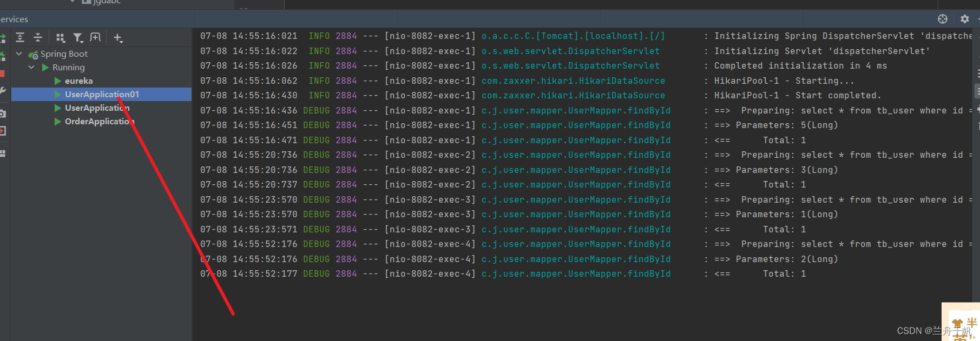Open the Services settings gear icon
Screen dimensions: 980x341
click(964, 19)
